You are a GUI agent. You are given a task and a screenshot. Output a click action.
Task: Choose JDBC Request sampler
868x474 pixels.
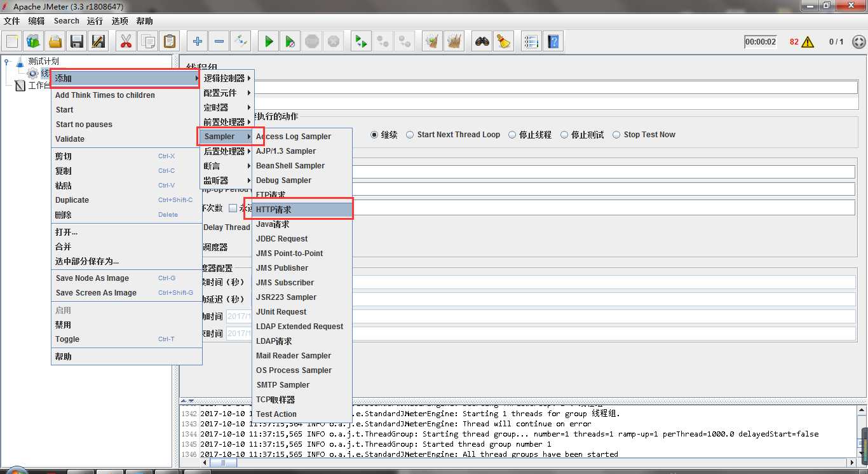tap(302, 239)
